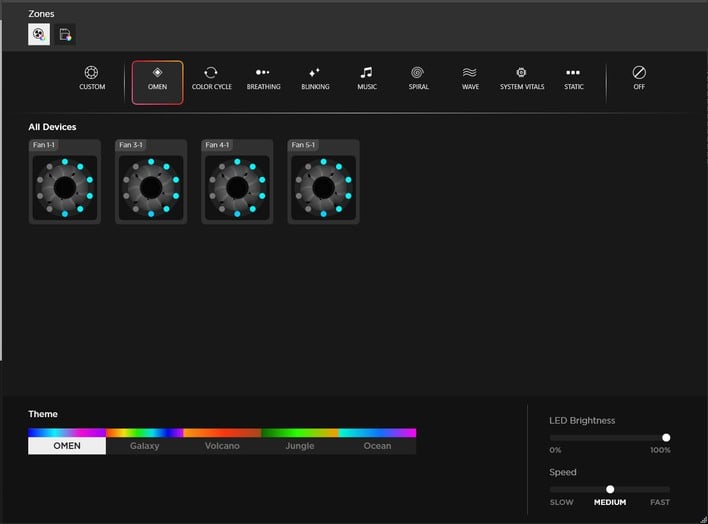Select the fan zone icon under Zones

click(39, 34)
